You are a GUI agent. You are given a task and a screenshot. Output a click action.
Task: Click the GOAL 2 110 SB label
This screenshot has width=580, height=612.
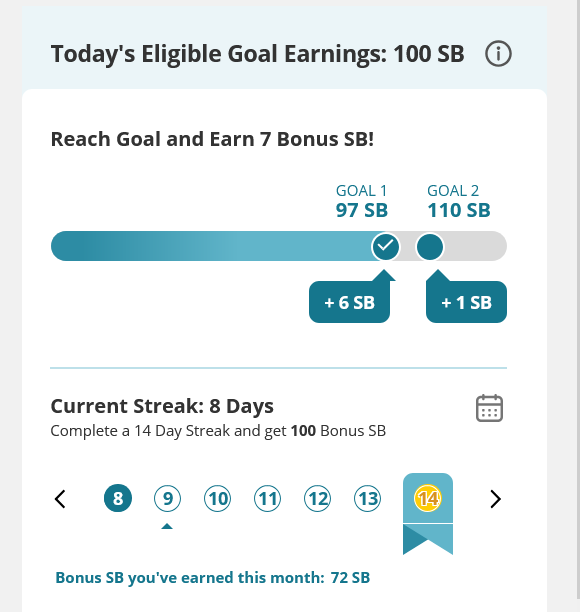(x=459, y=201)
